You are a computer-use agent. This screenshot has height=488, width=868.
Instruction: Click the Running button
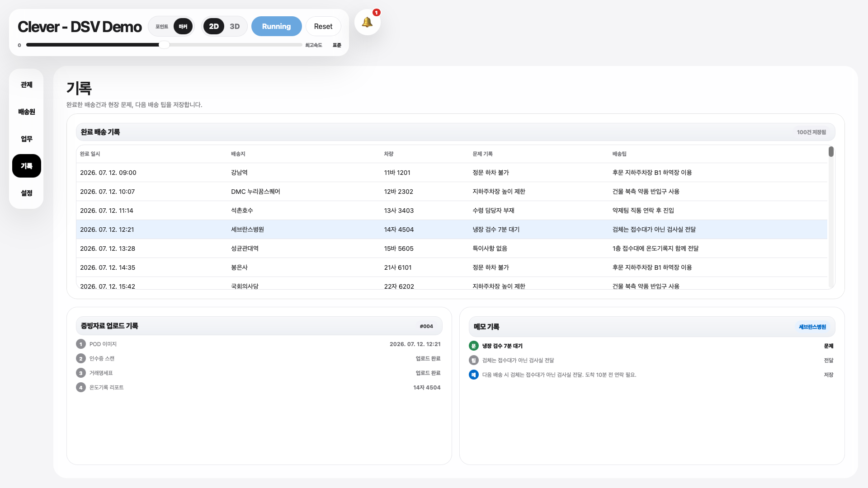(x=277, y=27)
